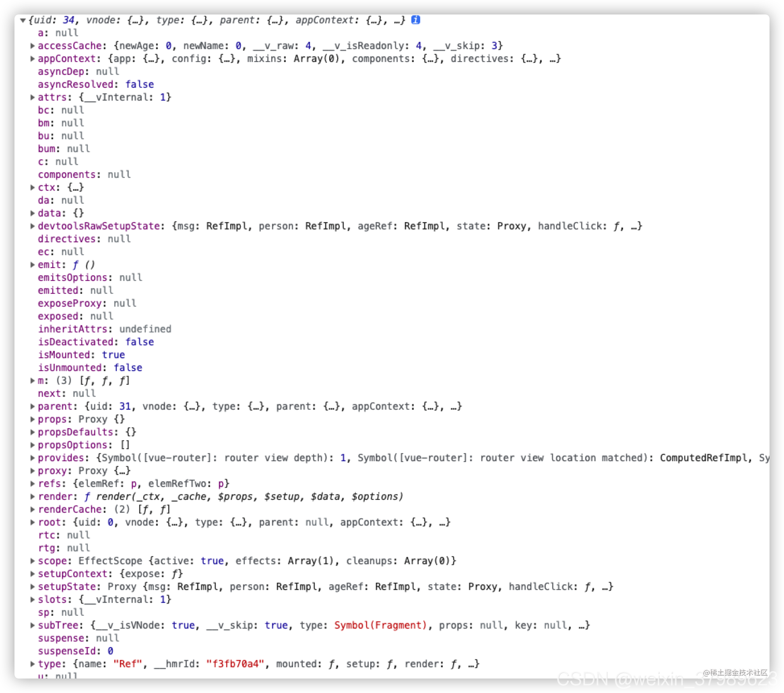The width and height of the screenshot is (784, 693).
Task: Expand the propsOptions array
Action: [x=33, y=445]
